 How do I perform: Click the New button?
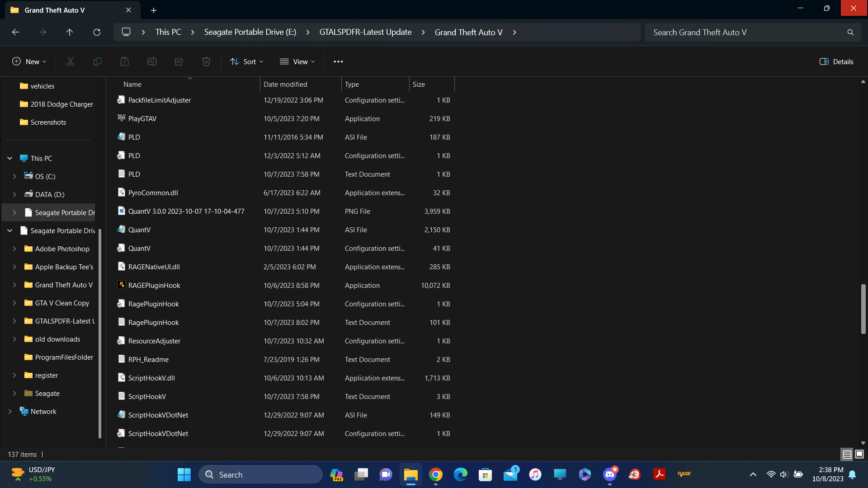click(x=29, y=61)
